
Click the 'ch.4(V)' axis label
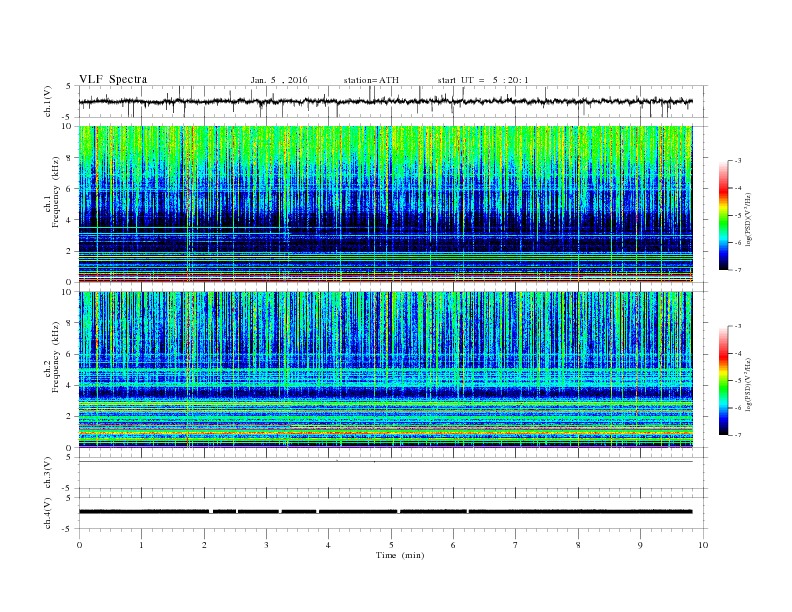(x=48, y=513)
